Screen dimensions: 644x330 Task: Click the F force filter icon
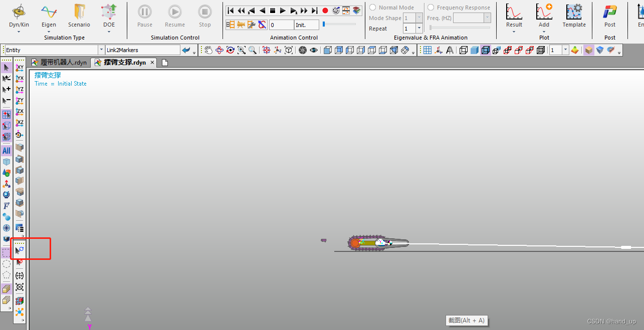(x=7, y=206)
